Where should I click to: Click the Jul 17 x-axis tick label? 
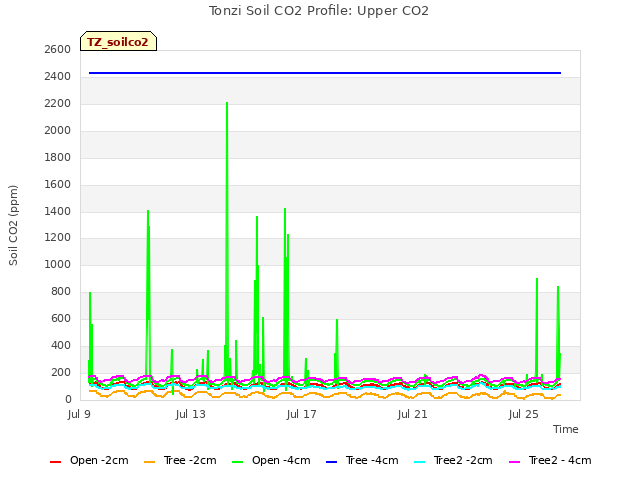coord(302,414)
